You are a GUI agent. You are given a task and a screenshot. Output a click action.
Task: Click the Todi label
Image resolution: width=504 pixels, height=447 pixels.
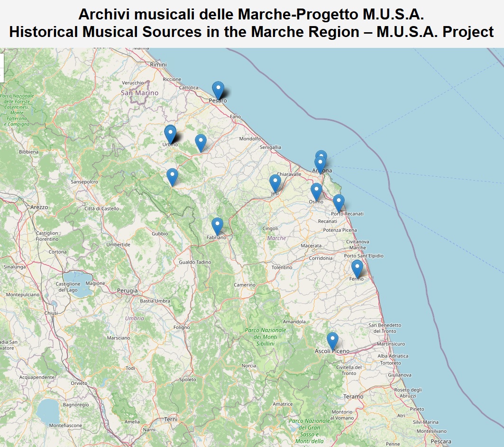[130, 368]
